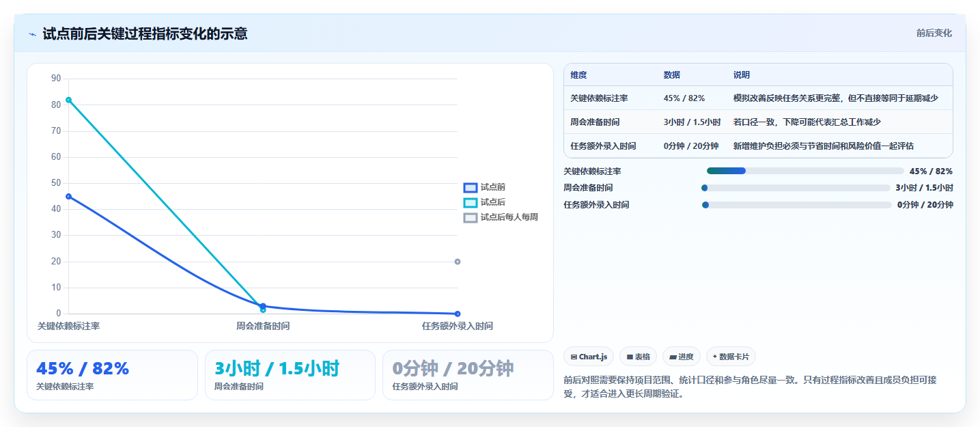Click the lightning icon beside the panel title

pos(32,33)
